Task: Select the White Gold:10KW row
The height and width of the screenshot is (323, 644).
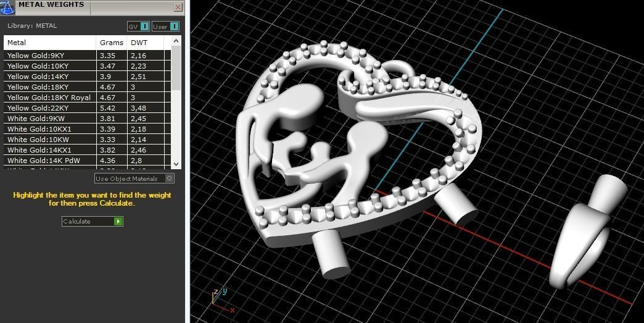Action: pyautogui.click(x=87, y=140)
